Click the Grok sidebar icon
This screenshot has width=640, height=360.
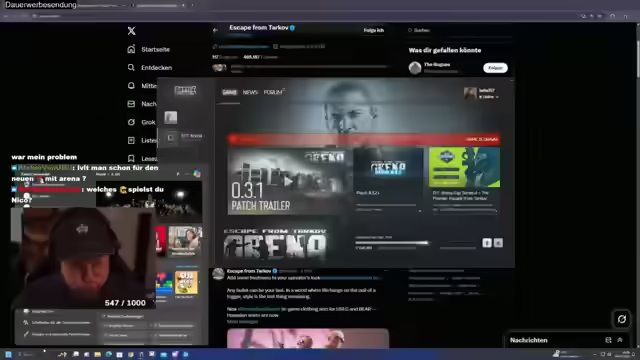[x=131, y=122]
